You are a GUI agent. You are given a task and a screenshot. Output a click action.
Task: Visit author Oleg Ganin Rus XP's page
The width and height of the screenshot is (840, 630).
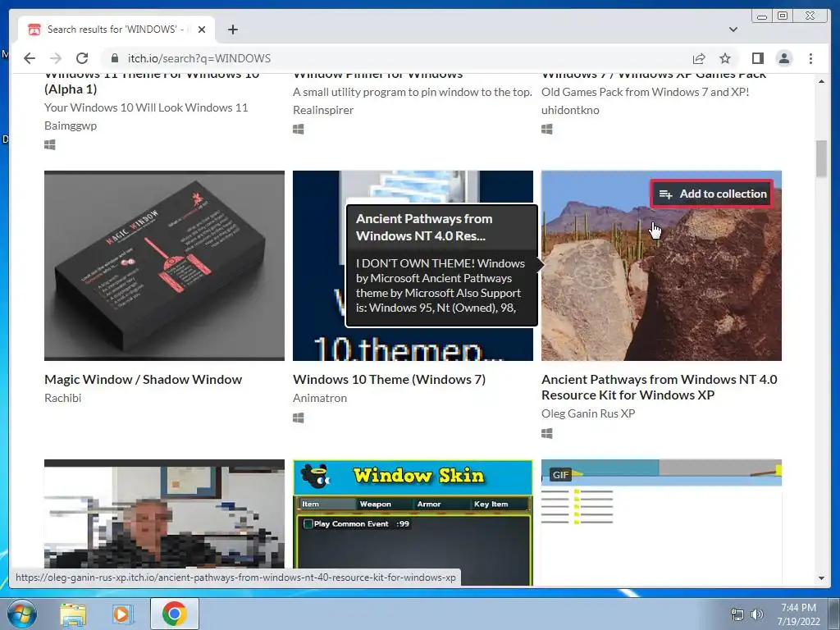[x=588, y=413]
